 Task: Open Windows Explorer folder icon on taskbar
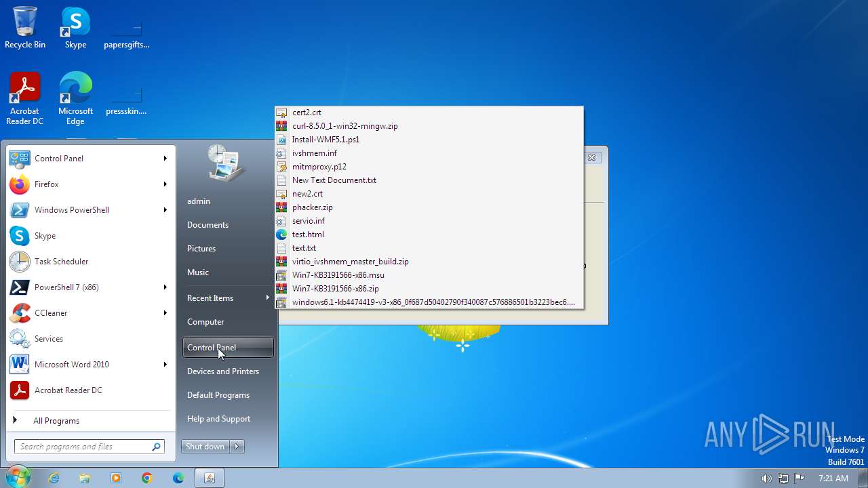[x=85, y=478]
